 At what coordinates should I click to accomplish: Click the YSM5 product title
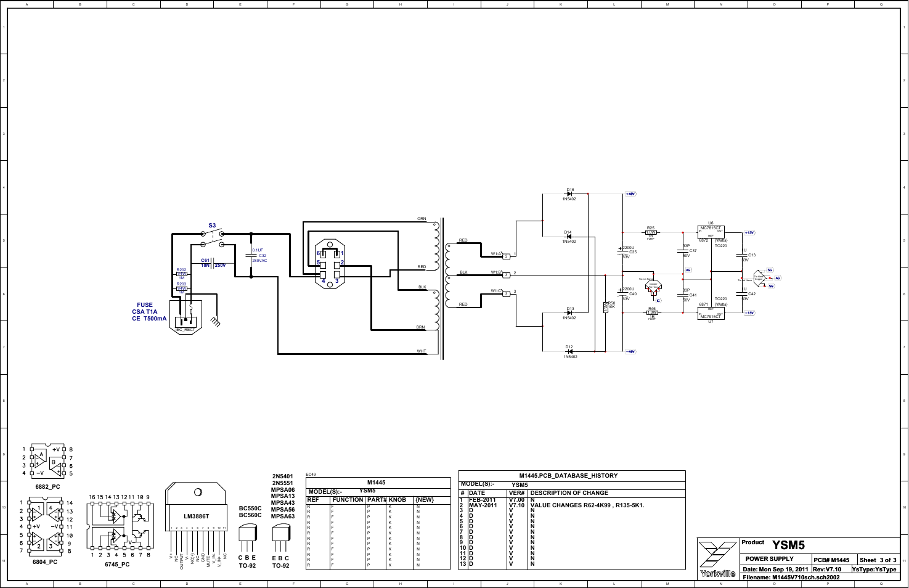[x=789, y=545]
